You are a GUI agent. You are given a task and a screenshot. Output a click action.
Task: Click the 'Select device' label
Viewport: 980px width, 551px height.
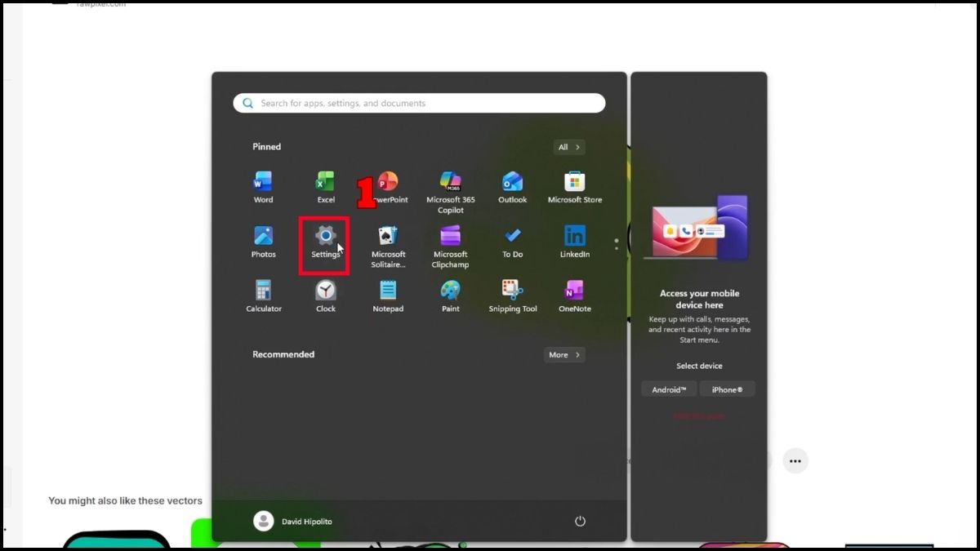pyautogui.click(x=699, y=366)
